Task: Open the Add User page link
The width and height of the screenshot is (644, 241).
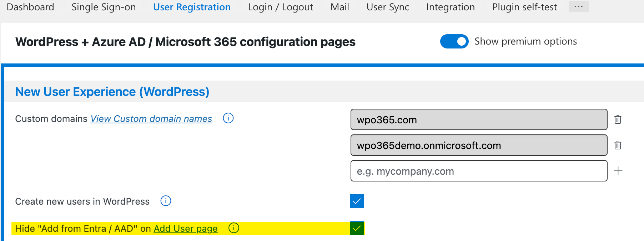Action: pyautogui.click(x=186, y=229)
